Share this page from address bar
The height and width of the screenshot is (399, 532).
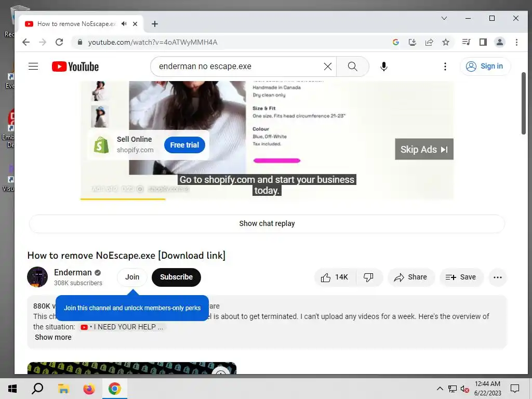pos(429,42)
